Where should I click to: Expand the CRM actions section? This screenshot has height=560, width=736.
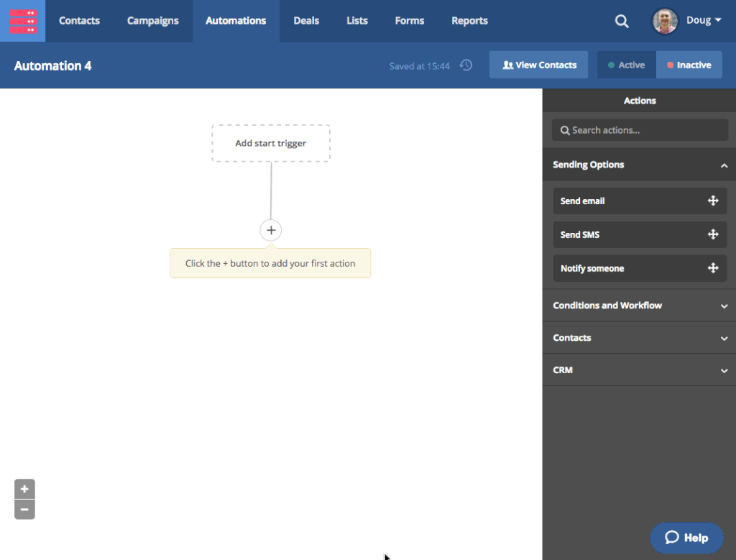[x=724, y=370]
